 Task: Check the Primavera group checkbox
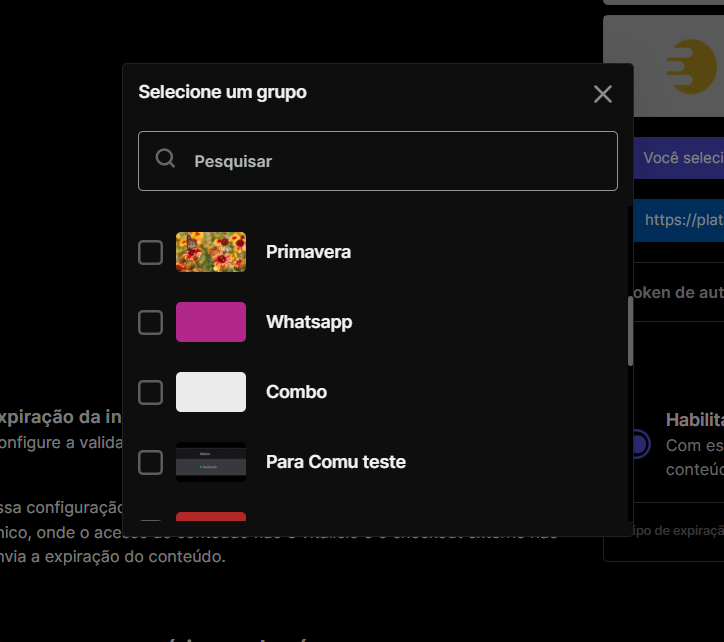pos(150,252)
